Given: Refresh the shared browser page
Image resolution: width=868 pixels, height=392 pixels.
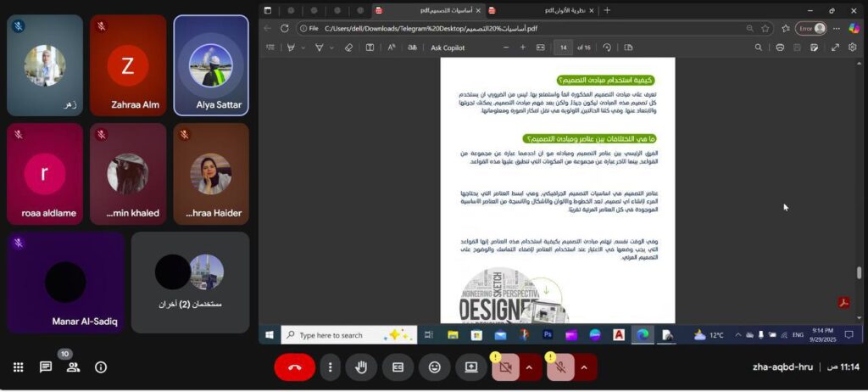Looking at the screenshot, I should pyautogui.click(x=285, y=28).
